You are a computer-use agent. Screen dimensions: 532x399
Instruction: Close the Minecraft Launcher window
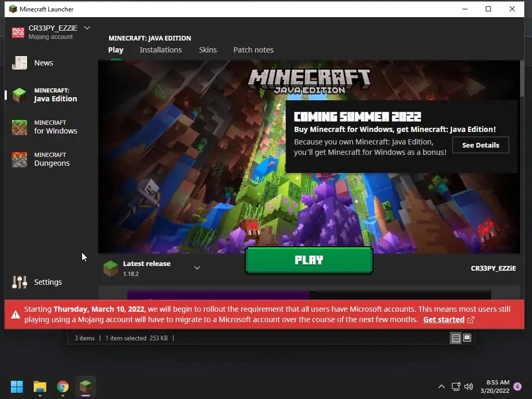click(x=512, y=9)
